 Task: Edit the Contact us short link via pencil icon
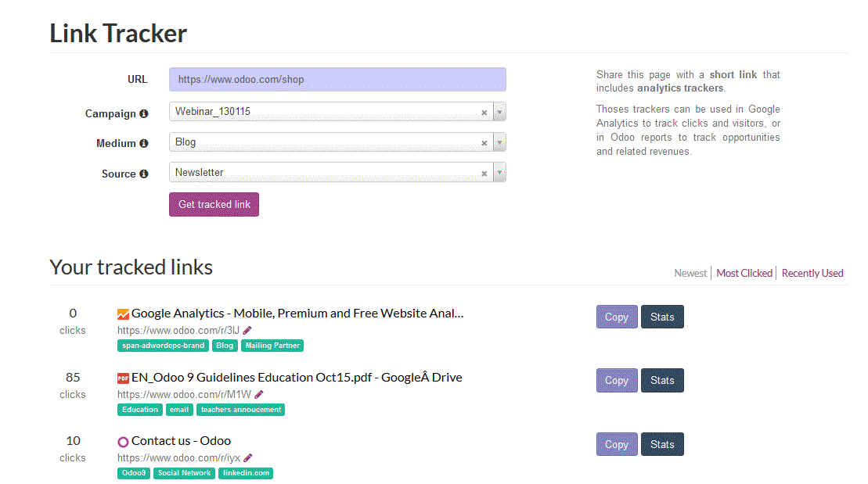coord(247,457)
